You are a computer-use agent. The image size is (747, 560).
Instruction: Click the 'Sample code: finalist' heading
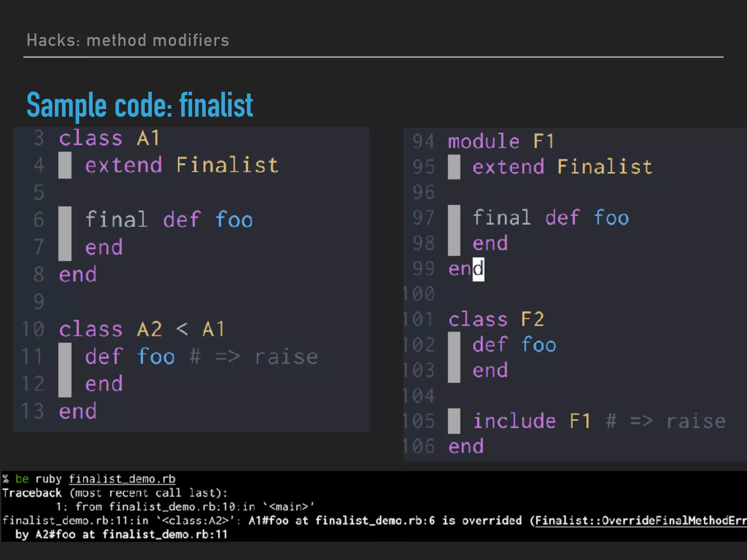click(x=140, y=105)
